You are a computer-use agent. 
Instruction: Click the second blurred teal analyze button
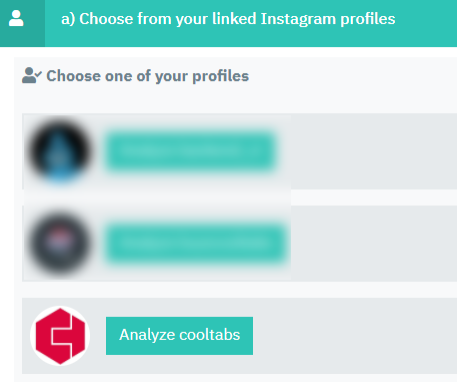(x=196, y=243)
